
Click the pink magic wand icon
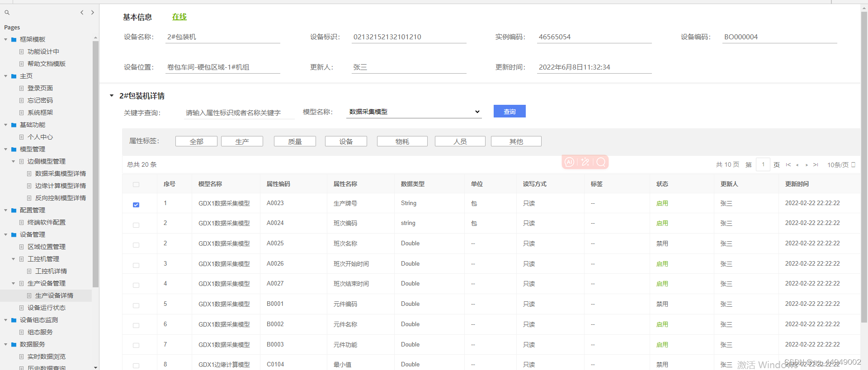[x=585, y=162]
